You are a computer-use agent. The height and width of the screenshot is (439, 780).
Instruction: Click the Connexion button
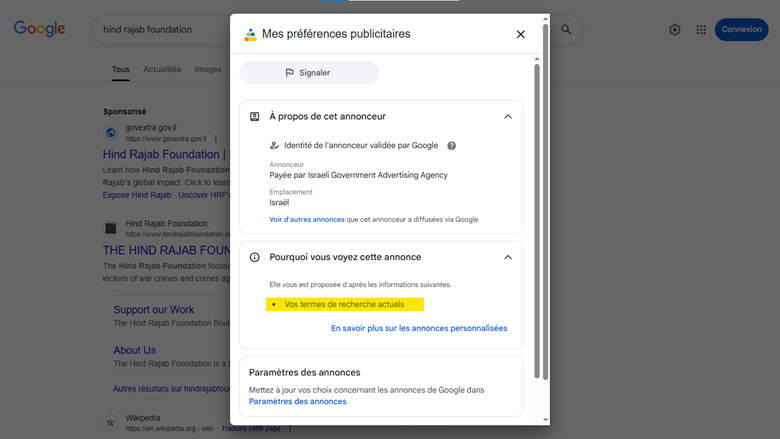(x=741, y=29)
